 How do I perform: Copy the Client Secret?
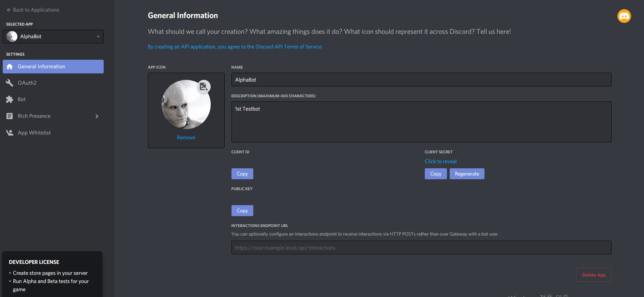coord(436,174)
